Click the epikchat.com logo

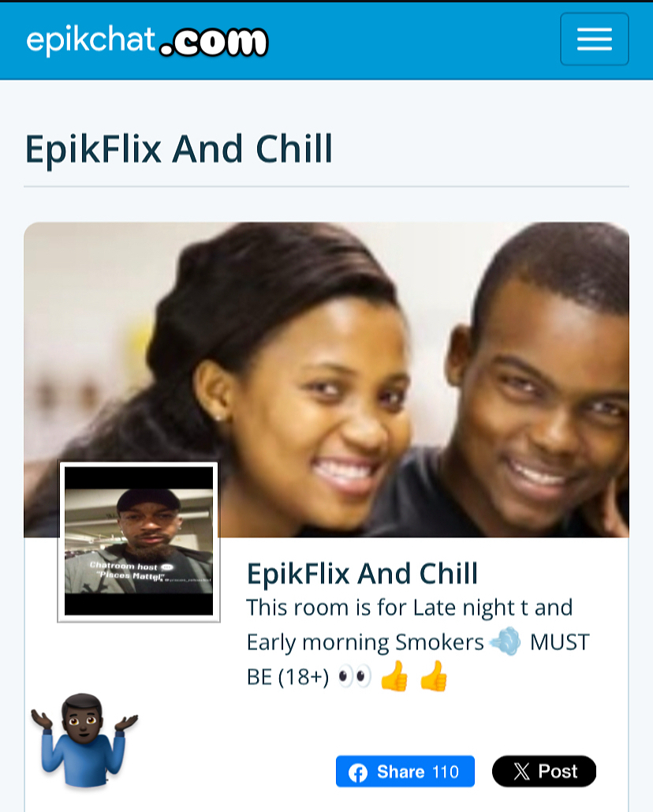(x=147, y=40)
